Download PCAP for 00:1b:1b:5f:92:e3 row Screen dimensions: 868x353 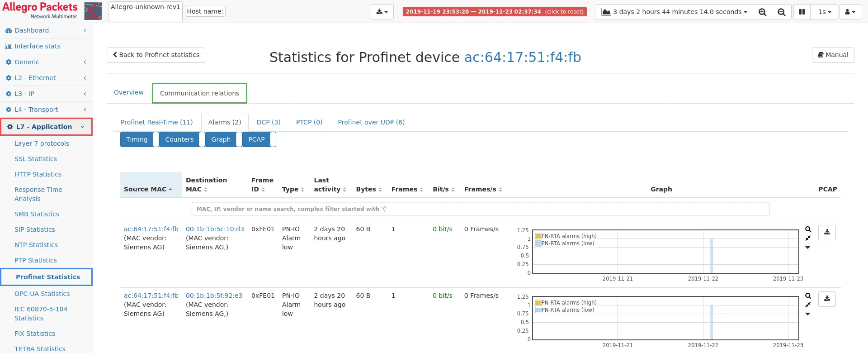point(827,299)
